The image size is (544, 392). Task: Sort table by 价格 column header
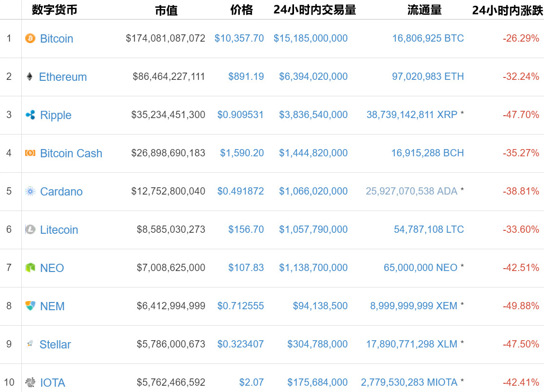(x=241, y=10)
